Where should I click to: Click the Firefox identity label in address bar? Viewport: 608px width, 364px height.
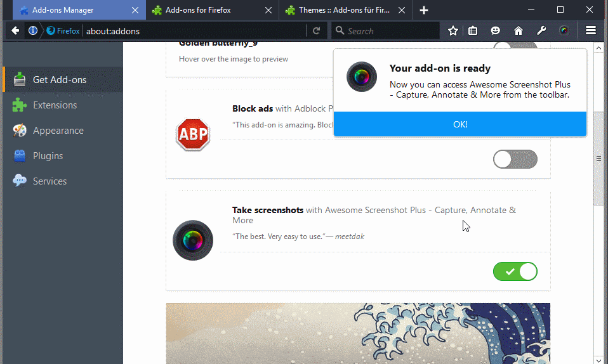click(x=63, y=31)
